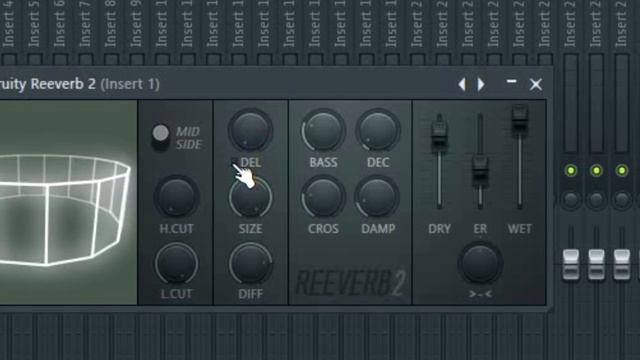640x360 pixels.
Task: Click the DEL predelay knob
Action: pyautogui.click(x=250, y=131)
